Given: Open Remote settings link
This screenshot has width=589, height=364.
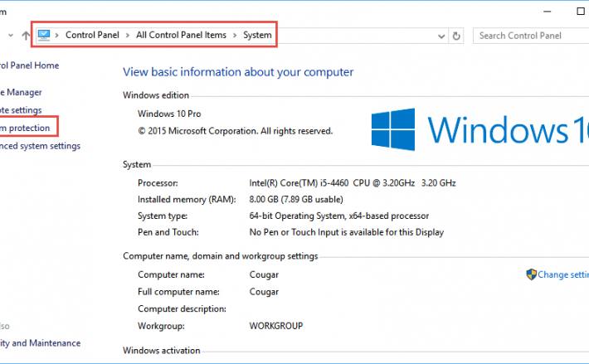Looking at the screenshot, I should (x=21, y=110).
